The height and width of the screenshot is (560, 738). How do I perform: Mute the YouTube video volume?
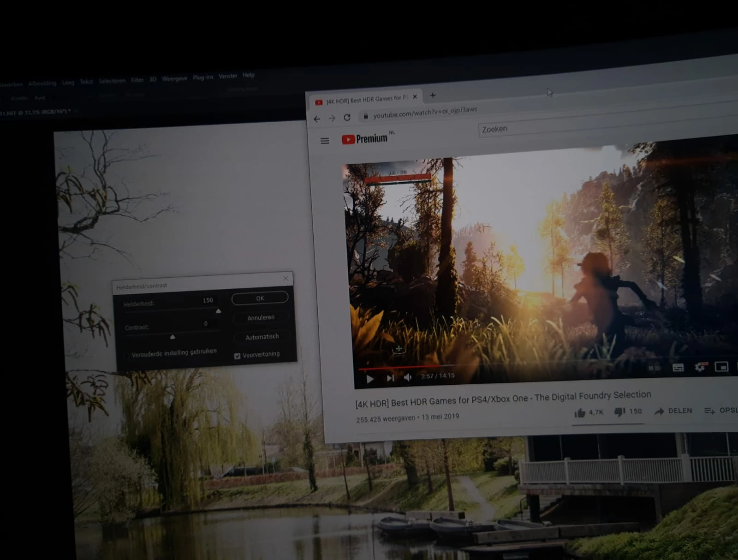point(408,377)
